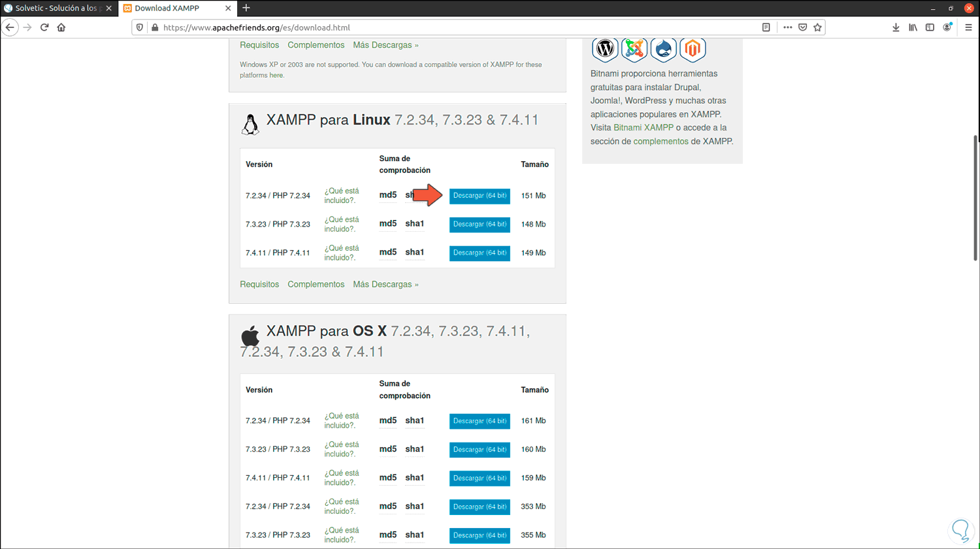The image size is (980, 549).
Task: Open md5 checksum for Linux 7.2.34
Action: tap(388, 195)
